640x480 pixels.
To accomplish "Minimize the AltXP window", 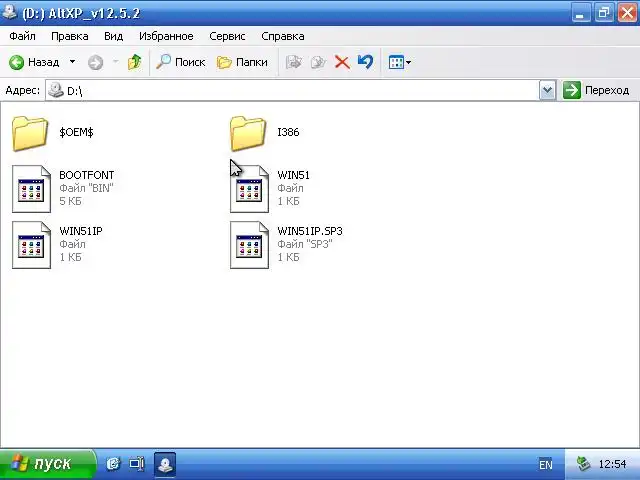I will tap(580, 13).
